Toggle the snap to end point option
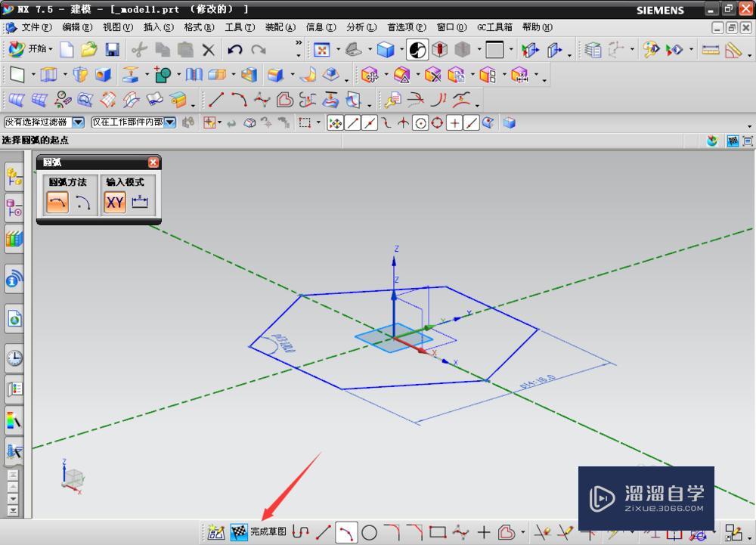756x545 pixels. pyautogui.click(x=353, y=123)
